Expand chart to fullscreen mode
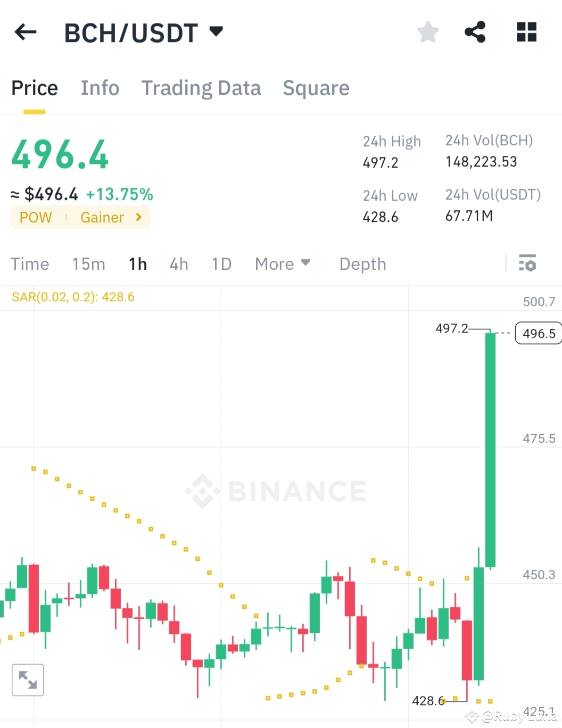 [28, 680]
